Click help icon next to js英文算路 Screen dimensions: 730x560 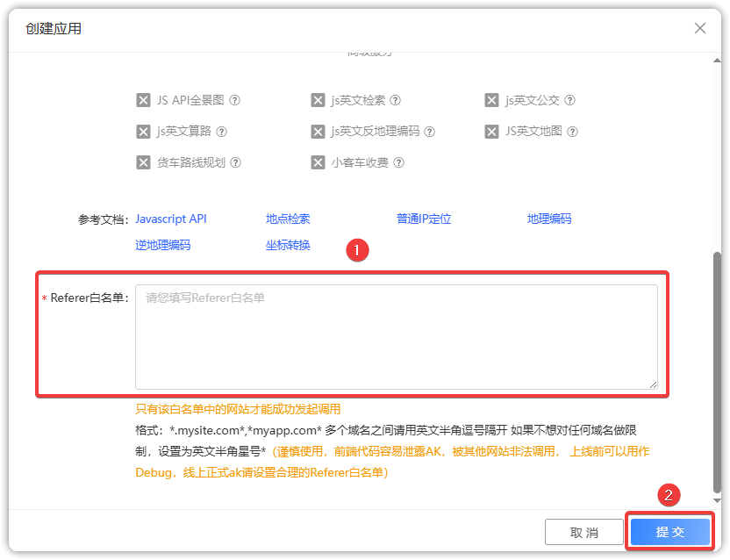tap(222, 132)
